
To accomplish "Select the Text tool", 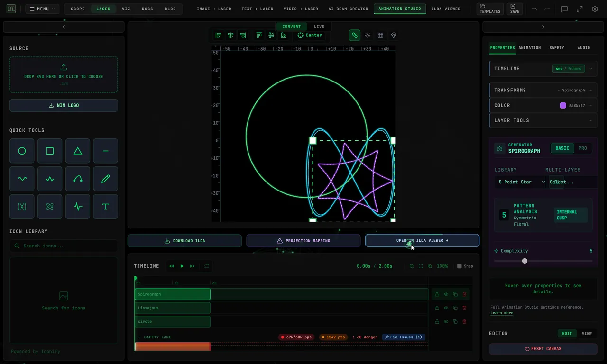I will (x=106, y=207).
